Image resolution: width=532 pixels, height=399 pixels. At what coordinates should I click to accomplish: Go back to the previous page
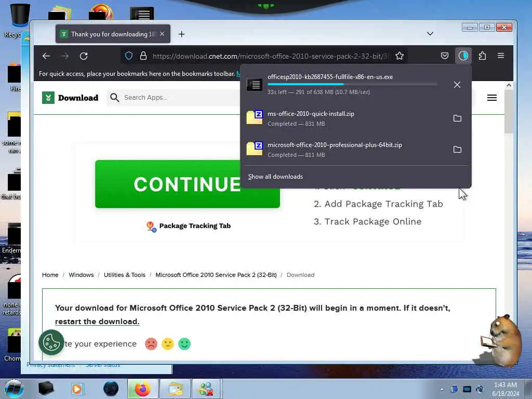46,56
